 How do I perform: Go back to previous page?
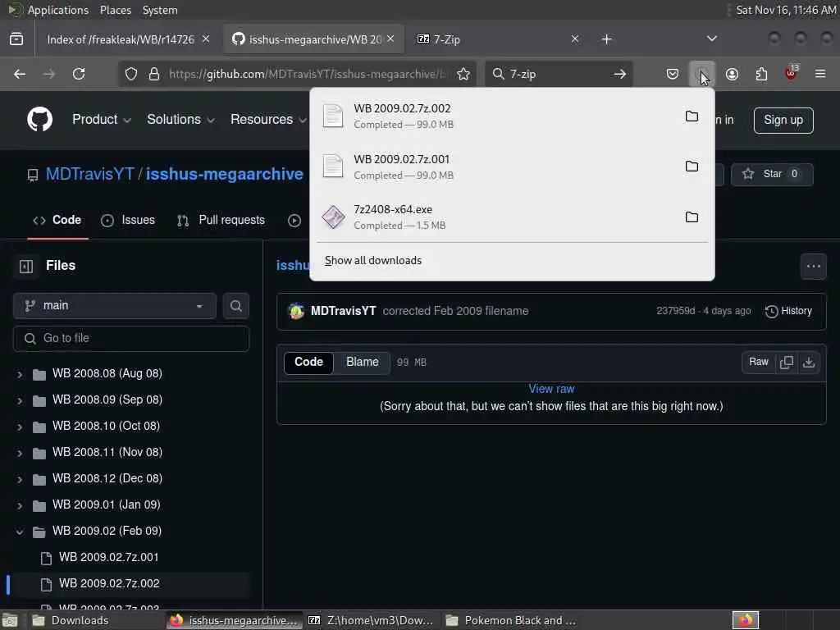point(20,74)
